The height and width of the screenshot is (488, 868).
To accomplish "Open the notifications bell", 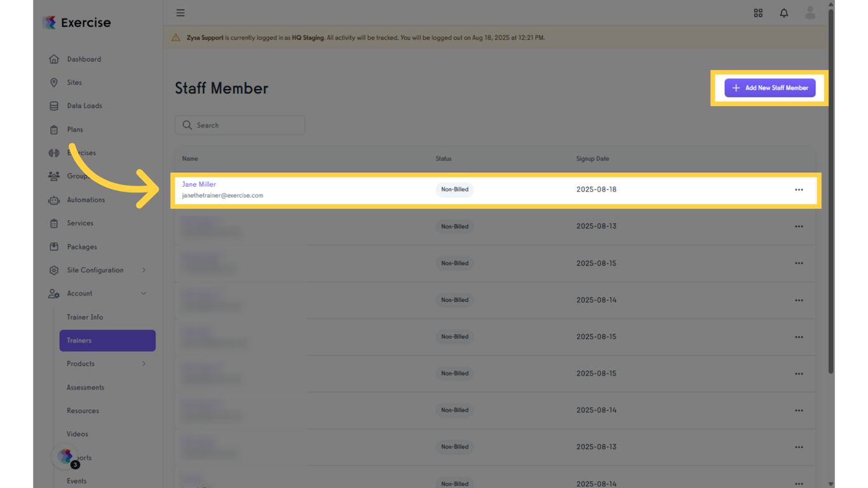I will pyautogui.click(x=784, y=13).
